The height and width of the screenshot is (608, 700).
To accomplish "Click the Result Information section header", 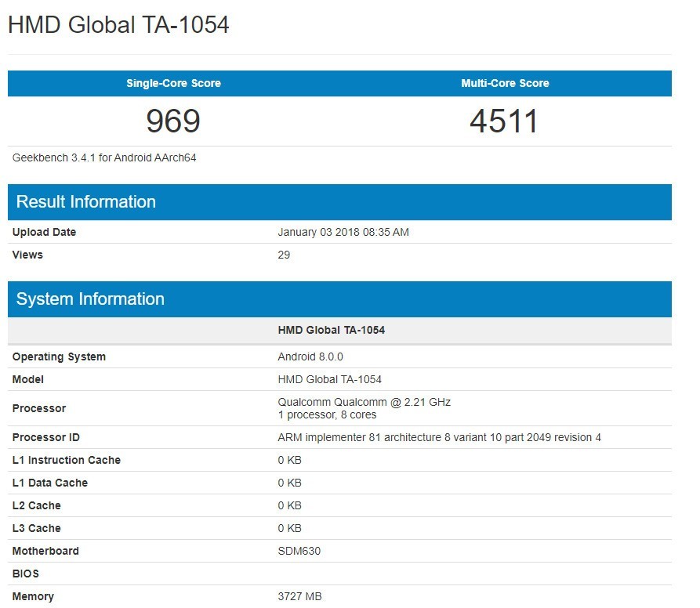I will click(86, 202).
